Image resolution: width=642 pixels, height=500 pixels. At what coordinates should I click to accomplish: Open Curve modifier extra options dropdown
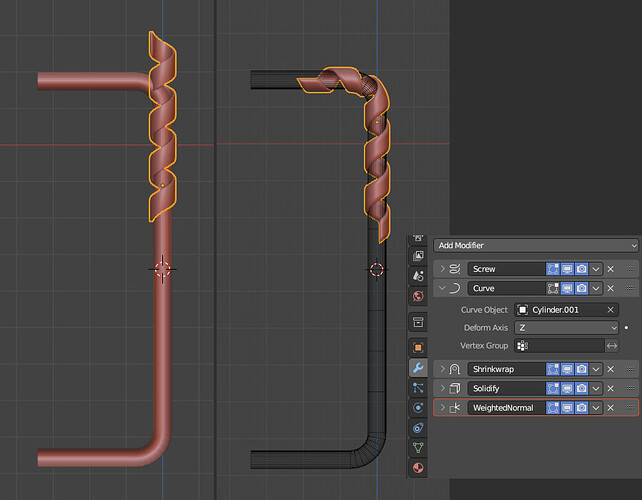point(596,288)
